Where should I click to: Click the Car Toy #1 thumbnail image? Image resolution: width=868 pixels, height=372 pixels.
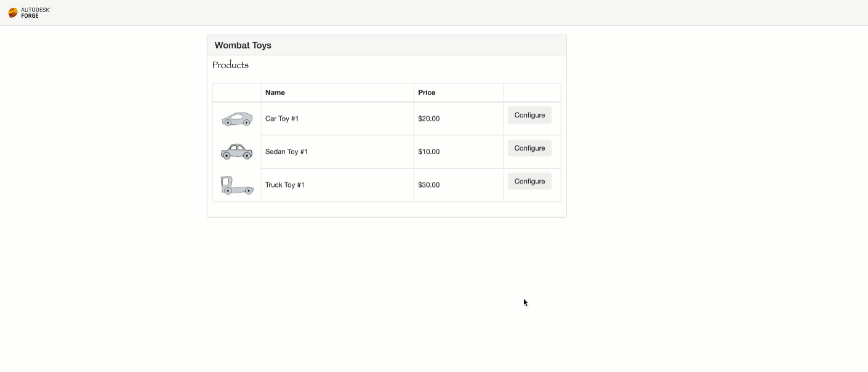[x=237, y=119]
